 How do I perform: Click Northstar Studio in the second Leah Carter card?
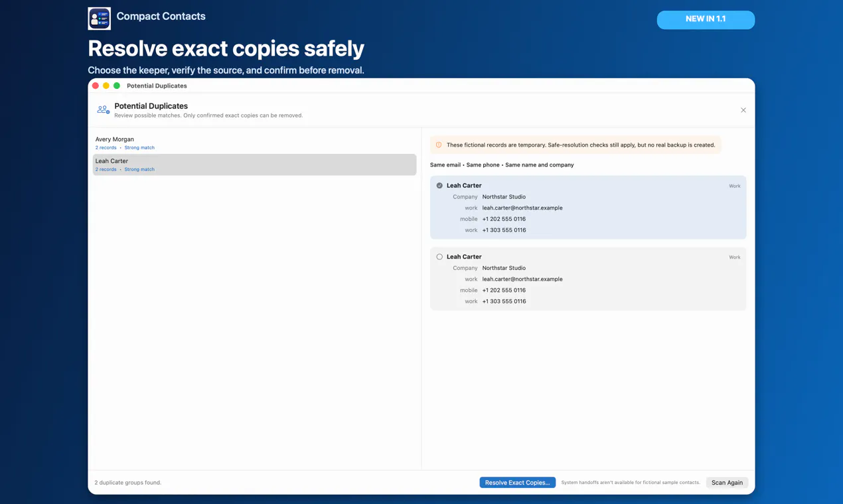pos(504,268)
